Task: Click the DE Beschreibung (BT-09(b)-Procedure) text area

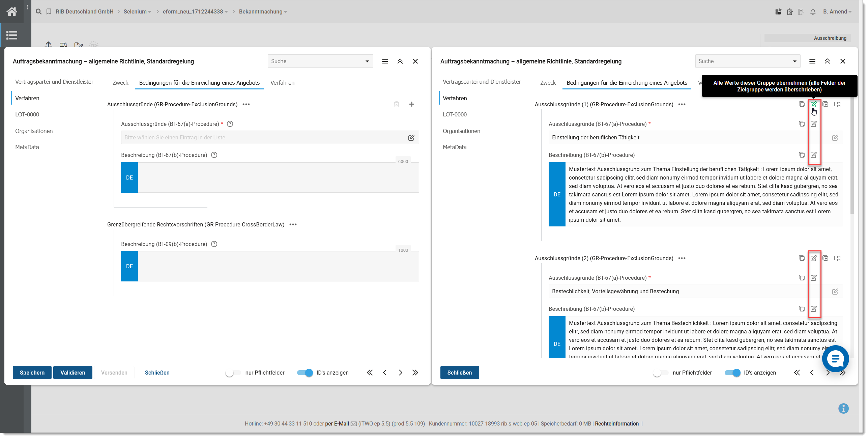Action: (278, 266)
